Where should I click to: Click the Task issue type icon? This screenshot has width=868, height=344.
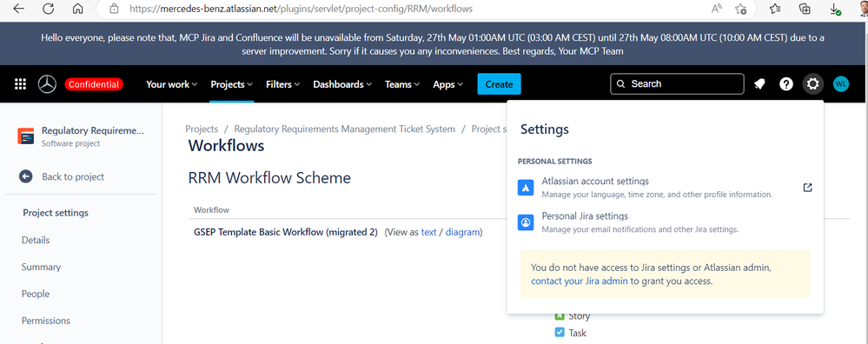(559, 333)
